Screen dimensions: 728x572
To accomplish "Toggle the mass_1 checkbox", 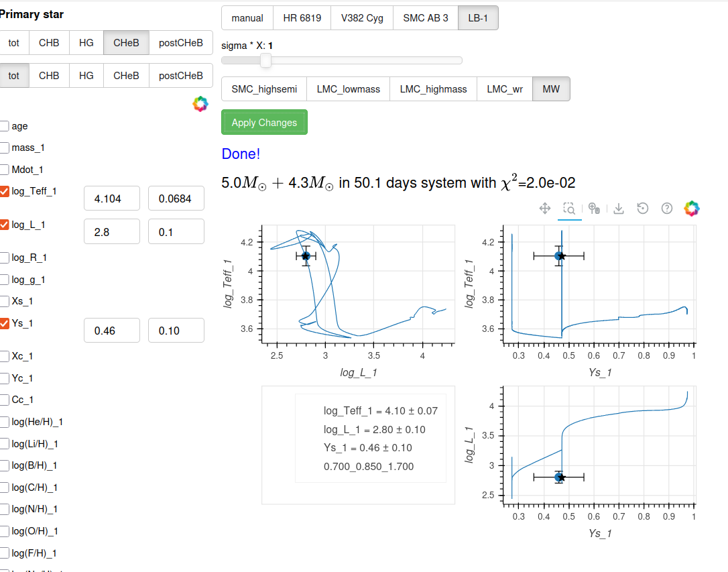I will pyautogui.click(x=5, y=148).
